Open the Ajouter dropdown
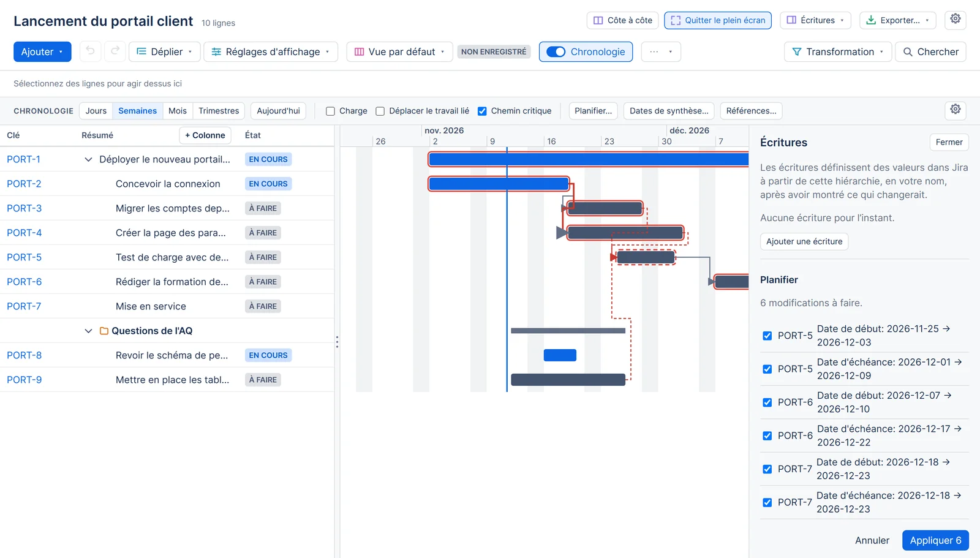This screenshot has width=980, height=558. (x=42, y=51)
